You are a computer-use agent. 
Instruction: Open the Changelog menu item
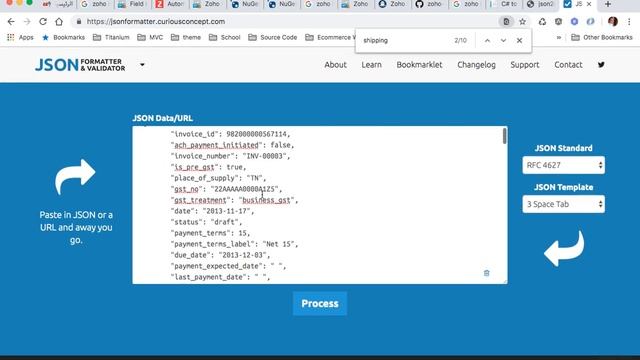[476, 64]
